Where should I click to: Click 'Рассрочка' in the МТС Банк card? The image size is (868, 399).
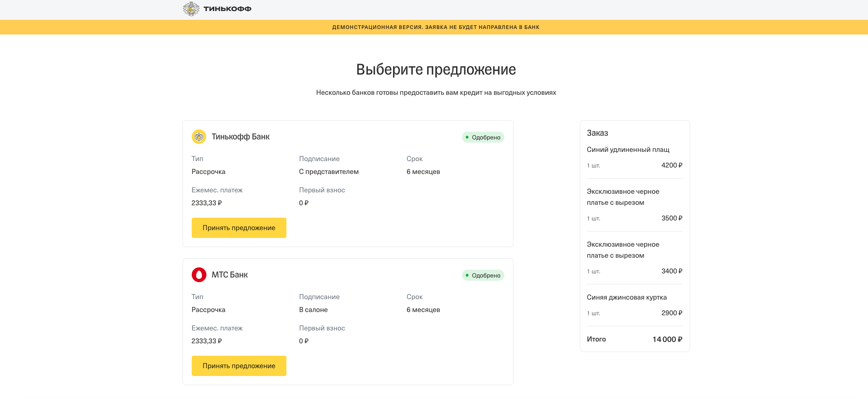tap(208, 310)
